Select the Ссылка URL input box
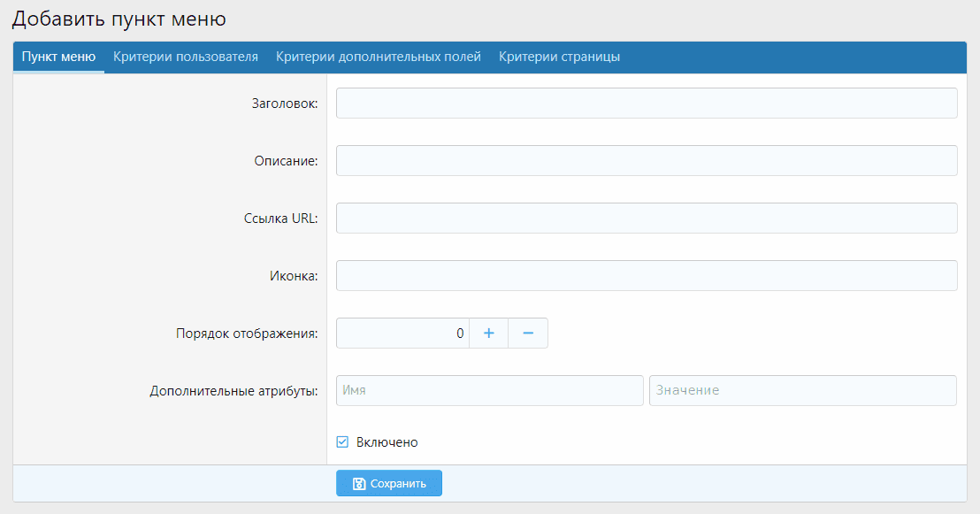Screen dimensions: 980x514 [x=647, y=218]
